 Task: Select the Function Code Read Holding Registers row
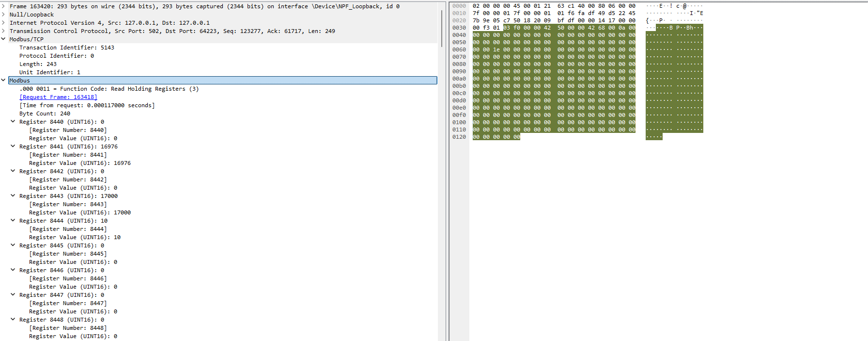pos(109,89)
